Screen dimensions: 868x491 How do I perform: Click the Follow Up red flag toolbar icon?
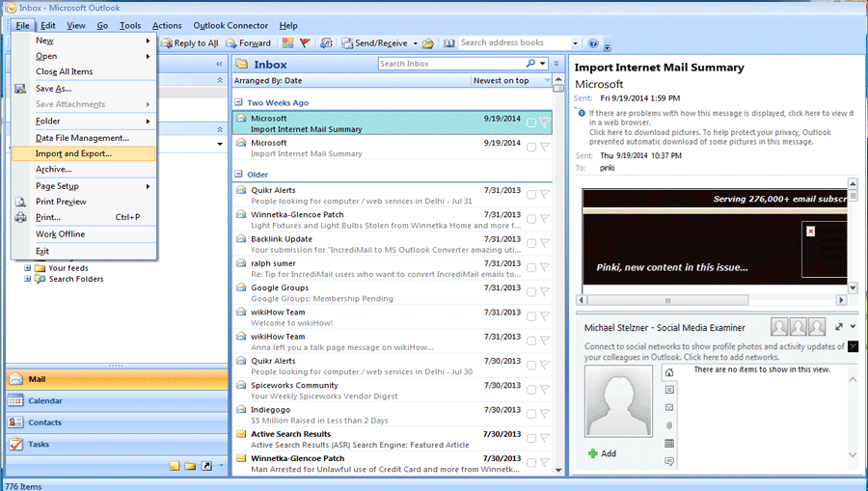305,43
